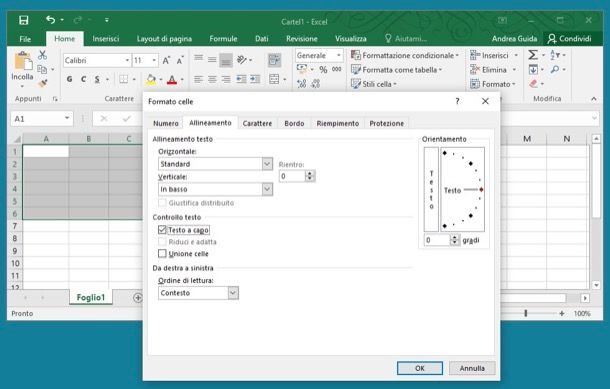Open the Inserisci ribbon tab
This screenshot has width=610, height=389.
click(x=105, y=39)
